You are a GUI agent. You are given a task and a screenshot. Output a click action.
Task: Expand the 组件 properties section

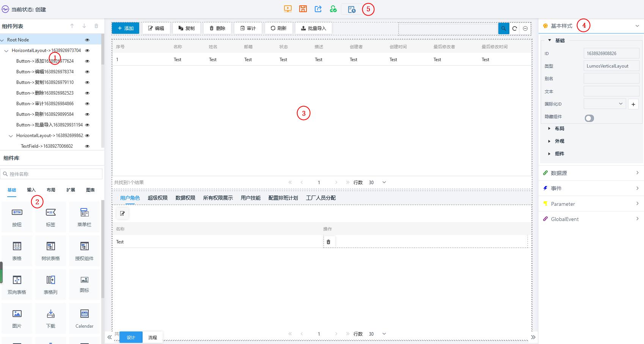[549, 153]
